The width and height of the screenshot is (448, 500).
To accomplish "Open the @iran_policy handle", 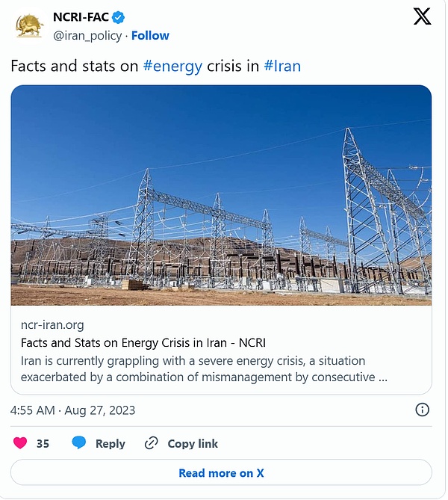I will [87, 35].
